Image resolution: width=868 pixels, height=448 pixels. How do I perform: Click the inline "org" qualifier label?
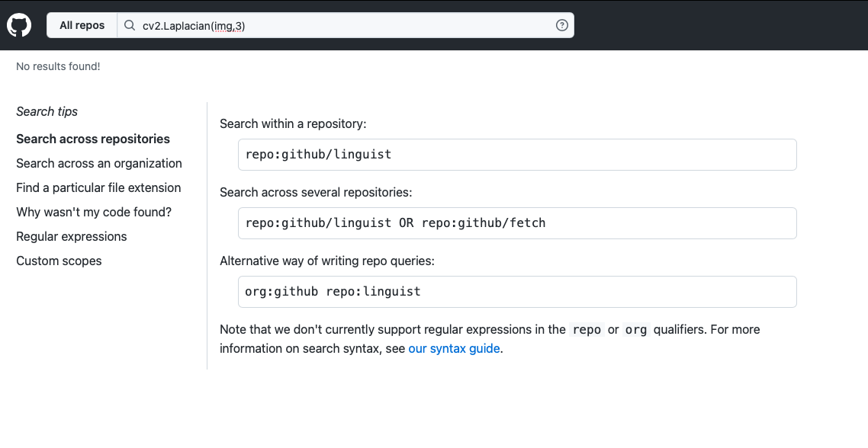tap(635, 329)
